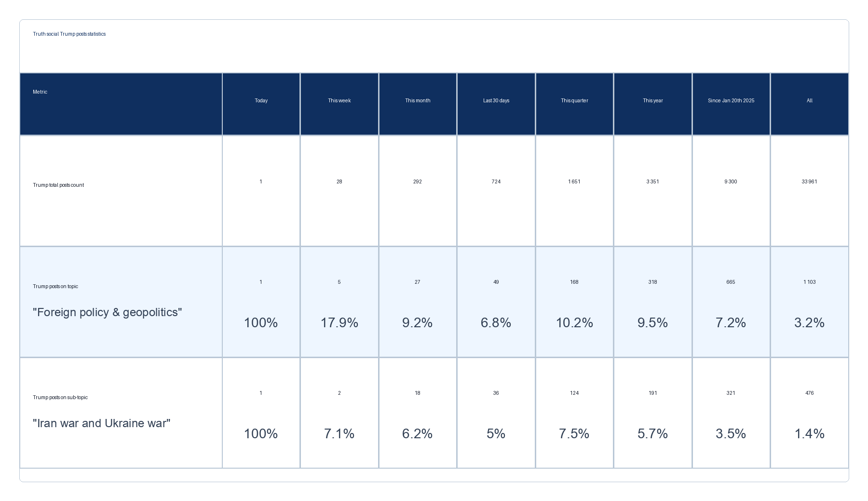Select the 1.4% all-time sub-topic percentage
Screen dimensions: 868x501
[810, 433]
